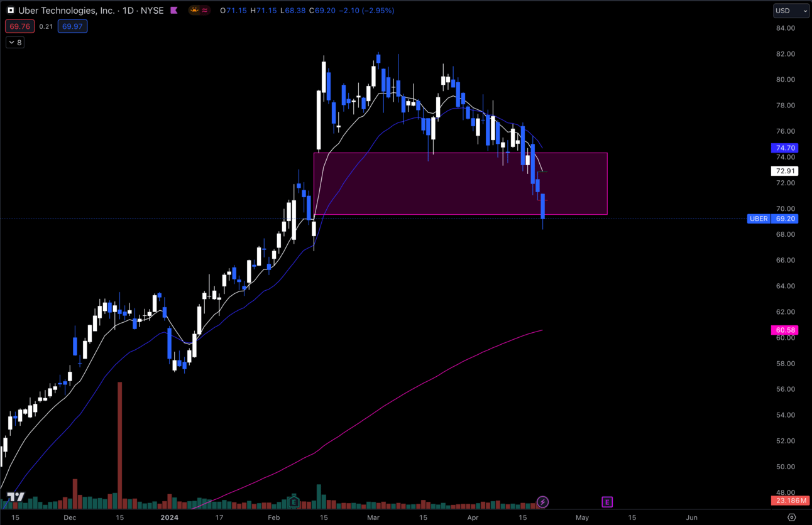Viewport: 812px width, 525px height.
Task: Click the green E earnings marker in February
Action: click(294, 502)
